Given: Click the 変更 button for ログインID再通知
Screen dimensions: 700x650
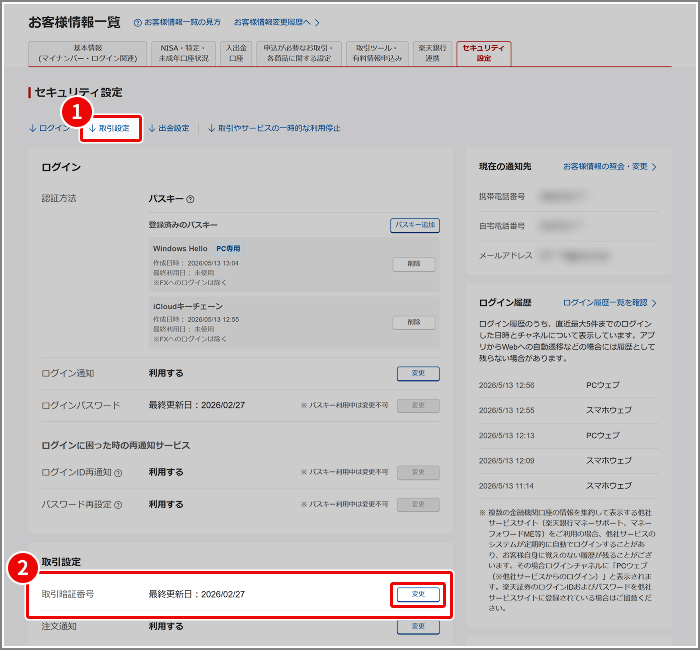Looking at the screenshot, I should click(x=418, y=472).
